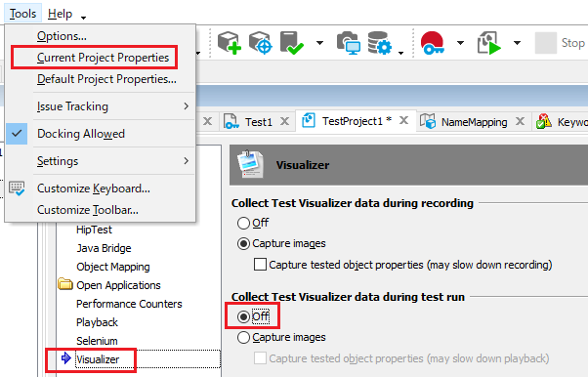The width and height of the screenshot is (588, 377).
Task: Enable capture tested object properties during recording
Action: pos(260,265)
